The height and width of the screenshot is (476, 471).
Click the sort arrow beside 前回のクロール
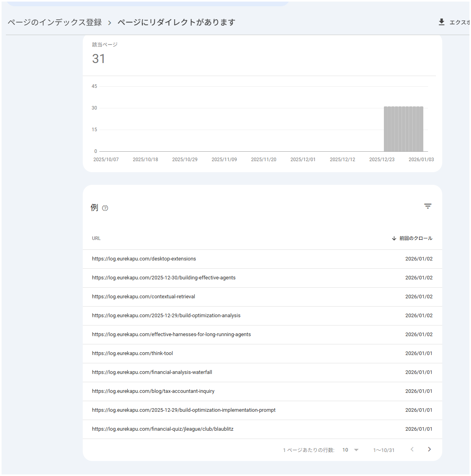click(x=394, y=238)
